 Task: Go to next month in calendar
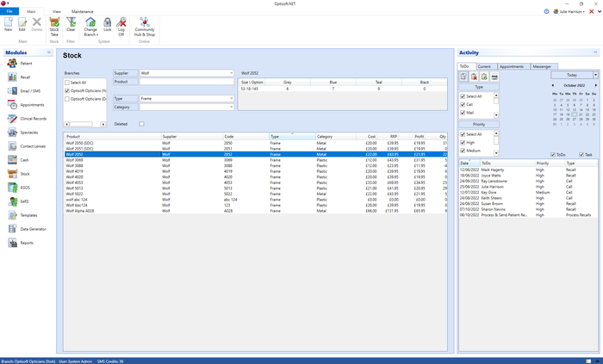pos(596,85)
